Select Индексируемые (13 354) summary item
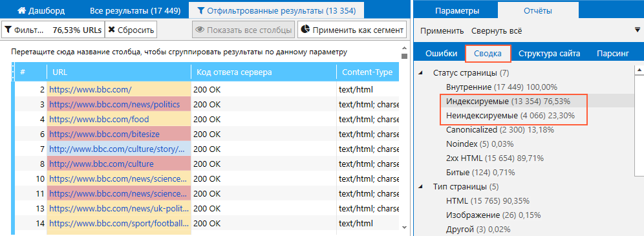The image size is (644, 236). tap(508, 101)
